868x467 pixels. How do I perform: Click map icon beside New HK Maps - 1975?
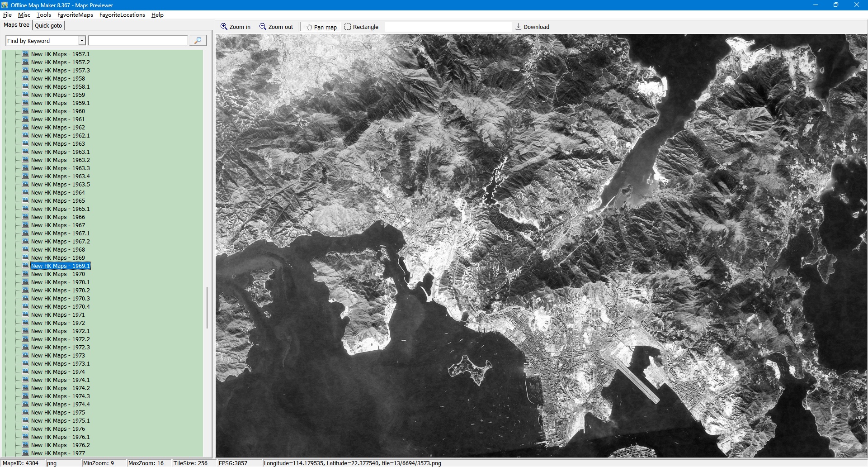[x=25, y=412]
